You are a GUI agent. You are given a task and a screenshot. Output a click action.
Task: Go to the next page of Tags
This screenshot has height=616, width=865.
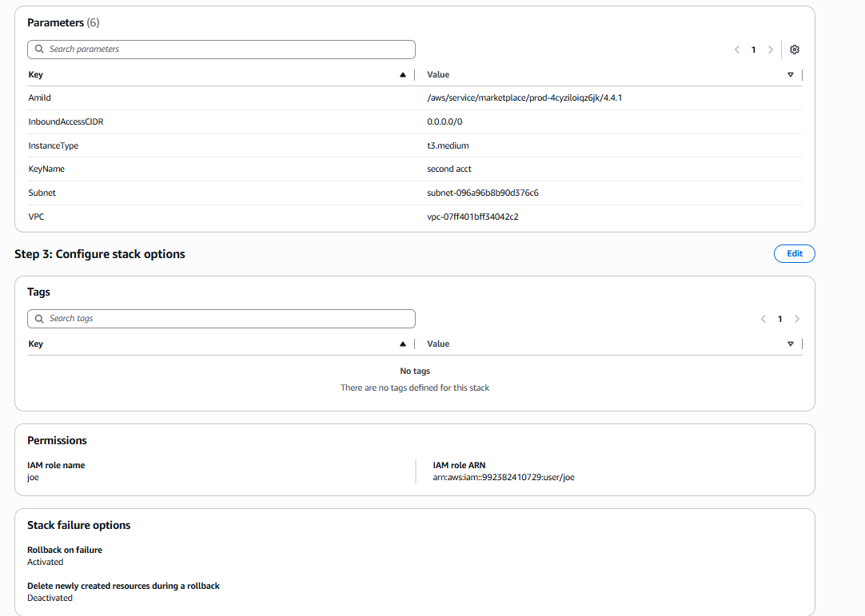tap(797, 319)
